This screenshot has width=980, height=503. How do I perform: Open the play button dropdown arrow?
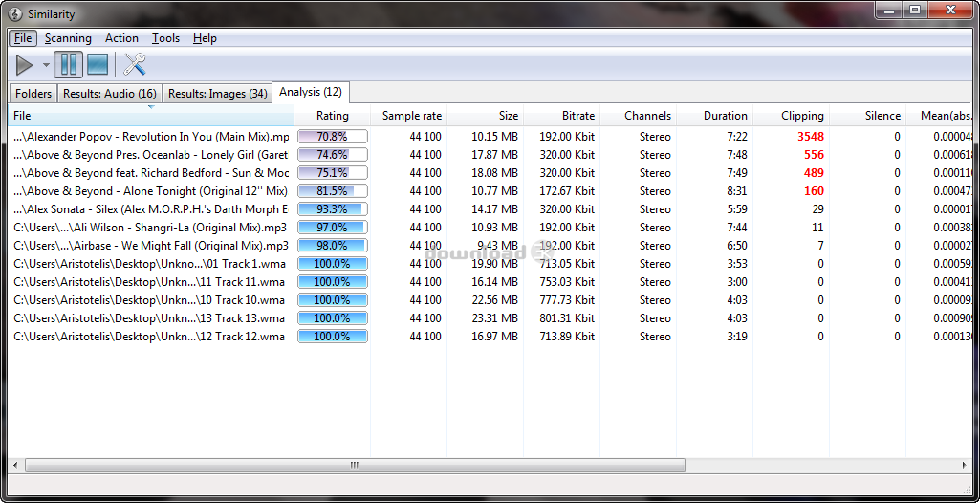46,65
